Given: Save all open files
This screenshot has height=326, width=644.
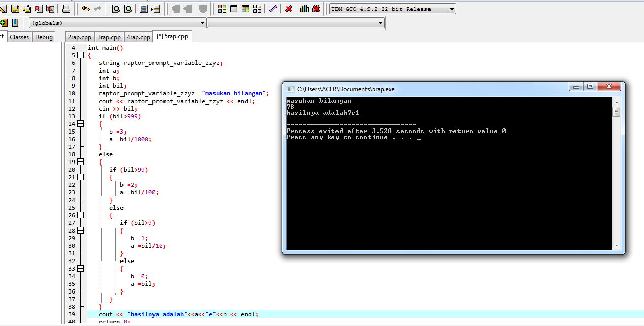Looking at the screenshot, I should 27,9.
